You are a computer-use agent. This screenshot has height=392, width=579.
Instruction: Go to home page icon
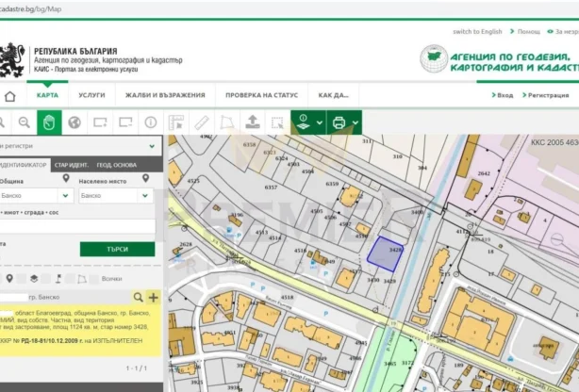(x=10, y=95)
